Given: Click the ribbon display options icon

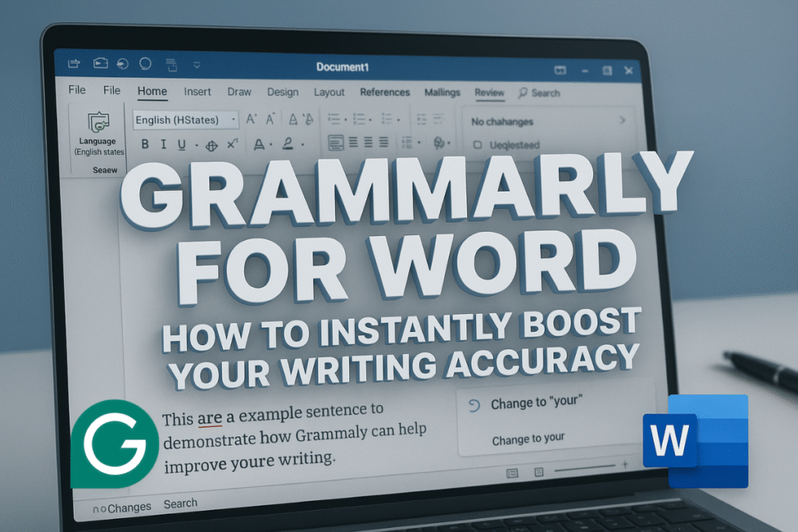Looking at the screenshot, I should [560, 70].
